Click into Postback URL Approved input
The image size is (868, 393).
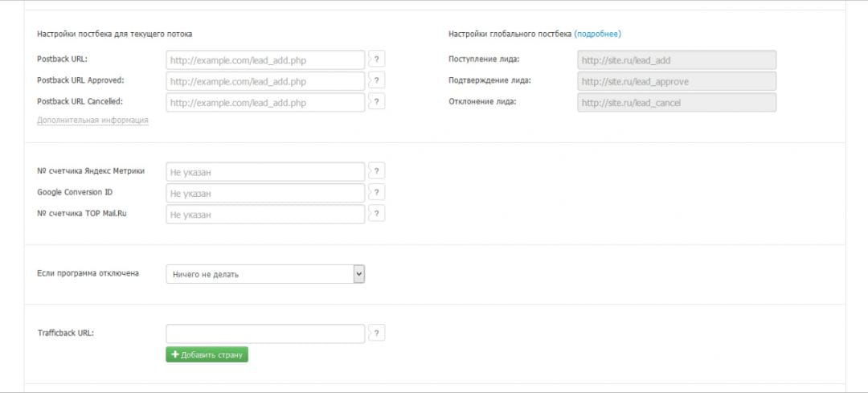coord(265,81)
